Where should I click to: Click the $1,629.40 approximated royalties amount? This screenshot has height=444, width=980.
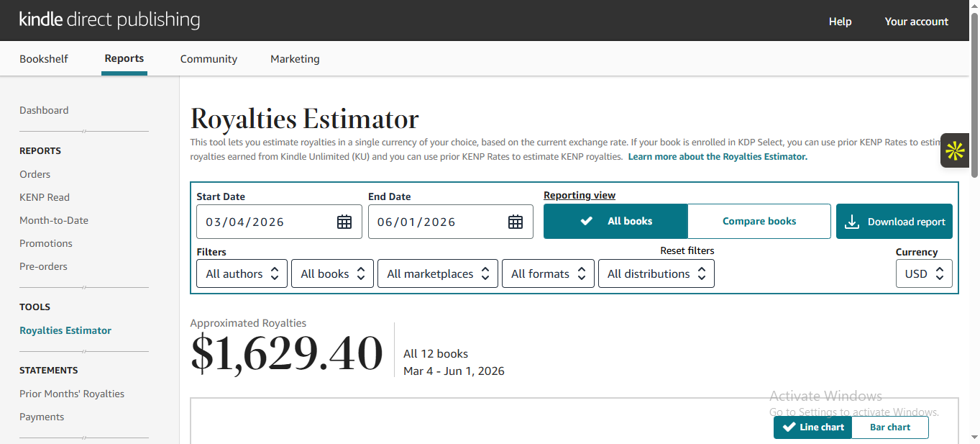(x=287, y=353)
